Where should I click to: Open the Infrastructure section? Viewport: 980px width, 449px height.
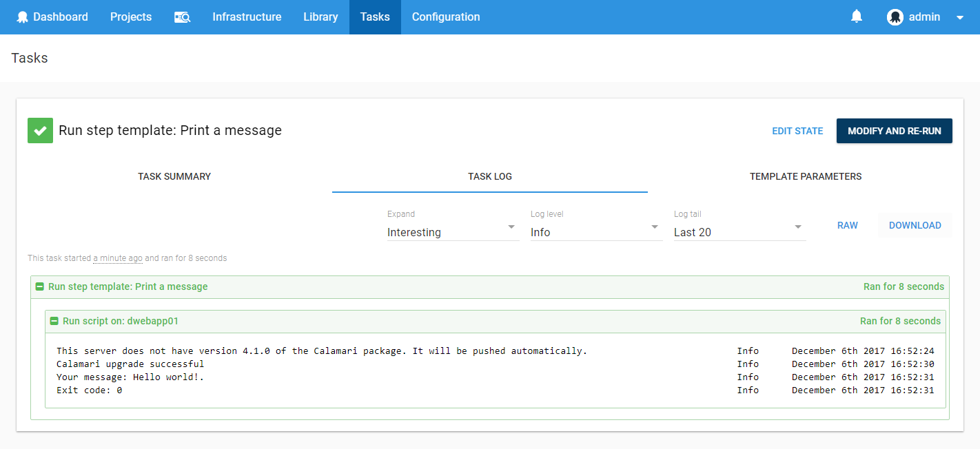point(247,17)
